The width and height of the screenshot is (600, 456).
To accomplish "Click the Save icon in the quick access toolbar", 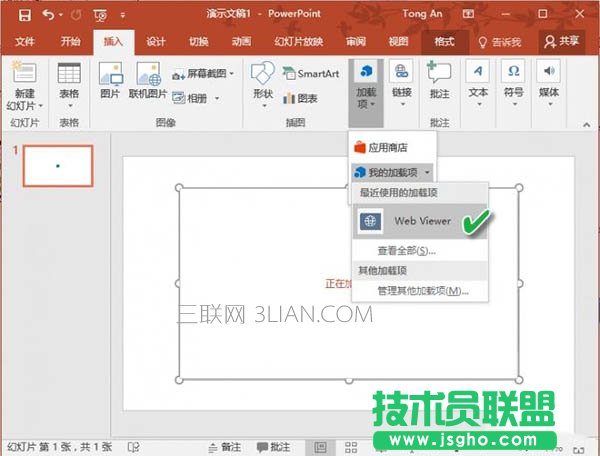I will click(25, 15).
